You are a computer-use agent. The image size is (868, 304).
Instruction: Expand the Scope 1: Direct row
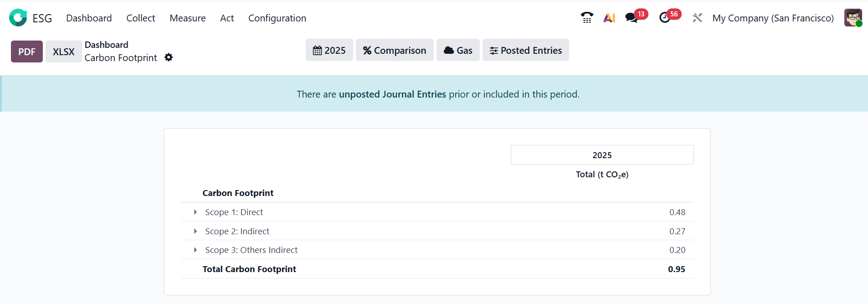pos(195,212)
